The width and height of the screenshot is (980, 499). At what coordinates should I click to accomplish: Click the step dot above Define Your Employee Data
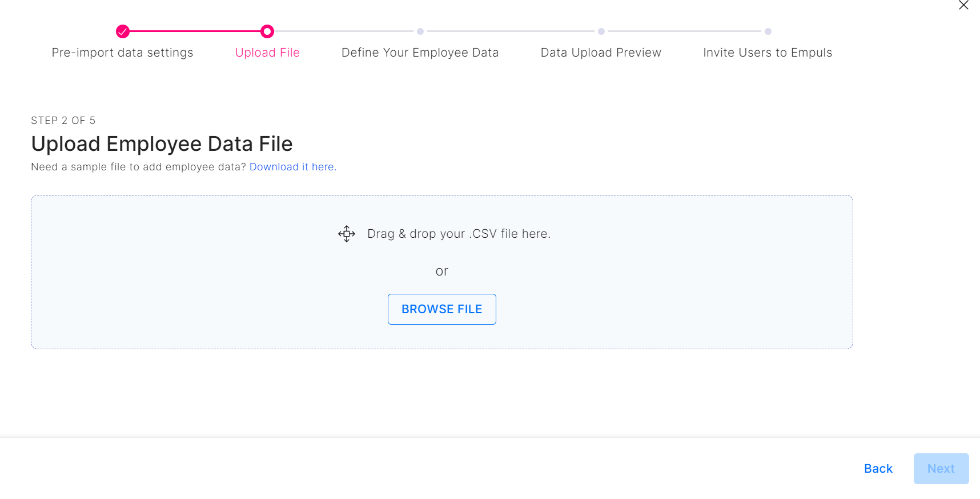(420, 31)
